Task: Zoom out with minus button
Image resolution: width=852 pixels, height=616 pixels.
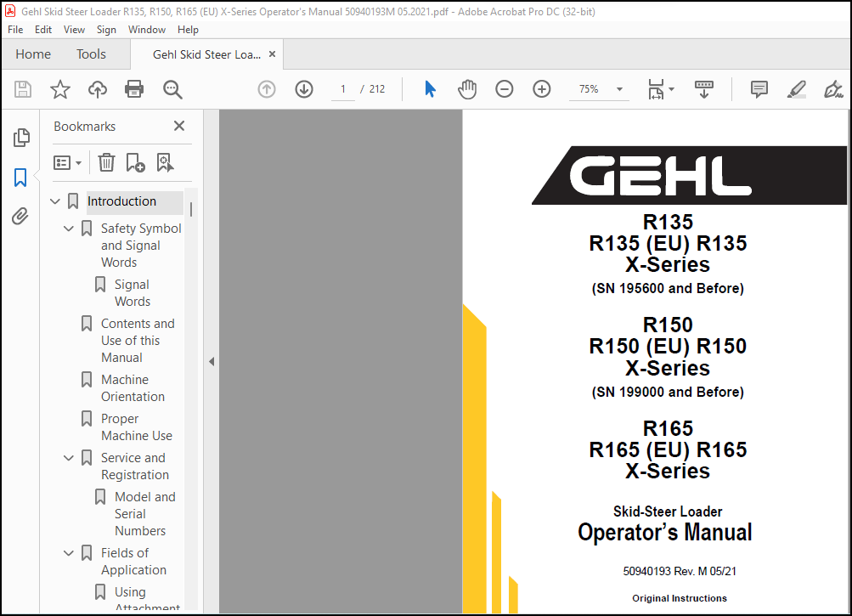Action: pyautogui.click(x=505, y=89)
